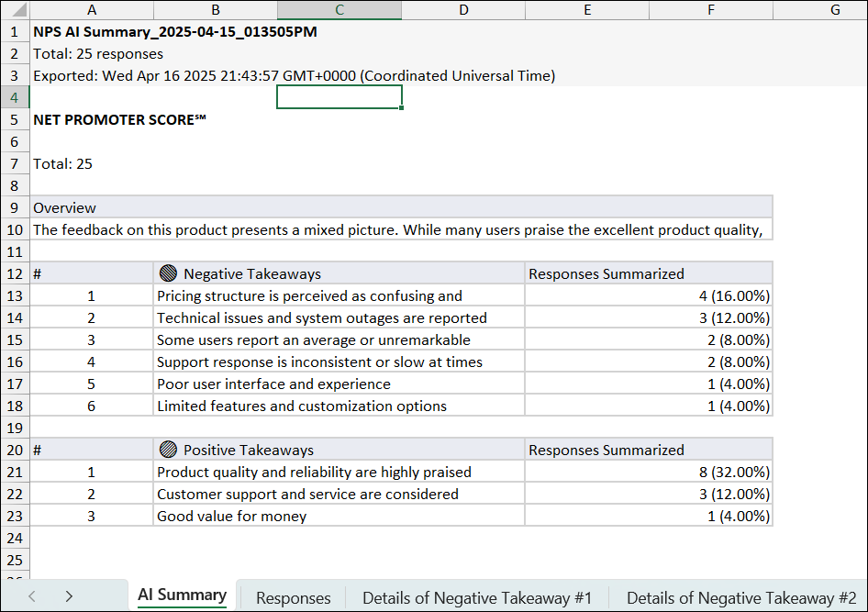This screenshot has height=612, width=868.
Task: Select row 12 header
Action: tap(15, 274)
